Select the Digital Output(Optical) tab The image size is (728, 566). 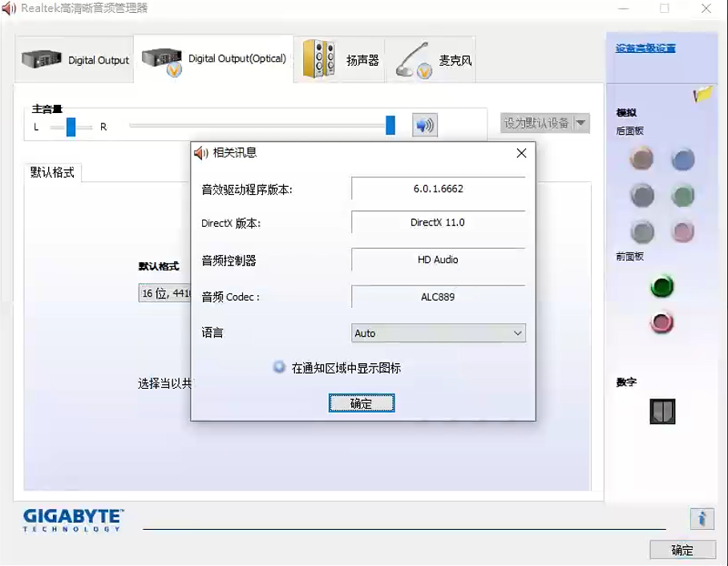click(x=213, y=59)
